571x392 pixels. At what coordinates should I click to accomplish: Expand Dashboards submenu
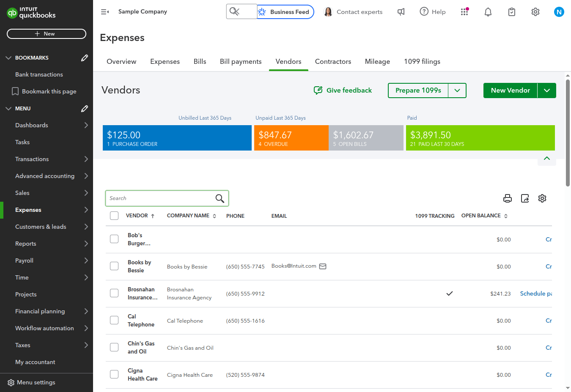point(86,125)
